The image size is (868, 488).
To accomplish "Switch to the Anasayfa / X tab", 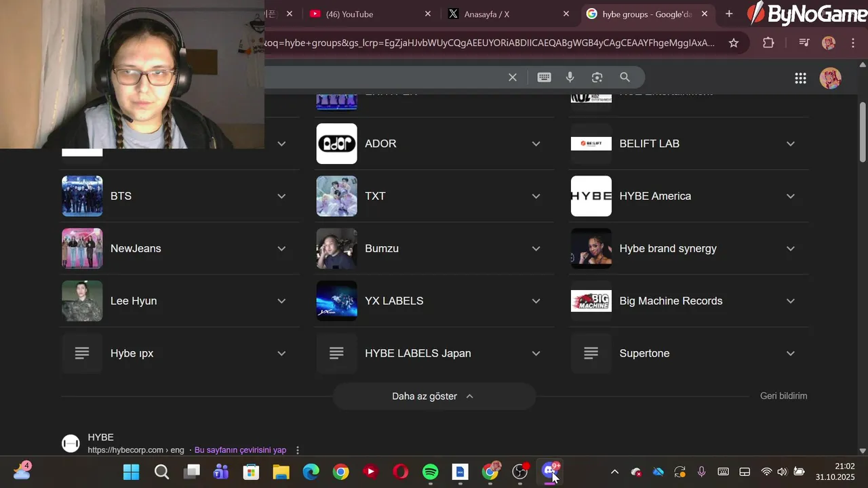I will [509, 14].
